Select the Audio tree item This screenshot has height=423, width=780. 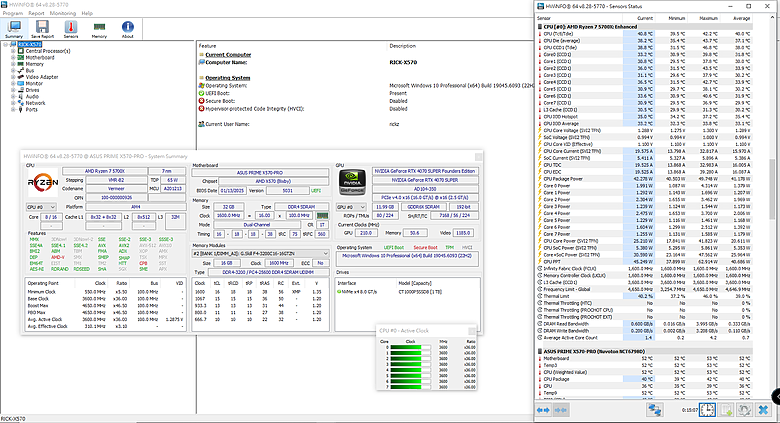coord(32,96)
